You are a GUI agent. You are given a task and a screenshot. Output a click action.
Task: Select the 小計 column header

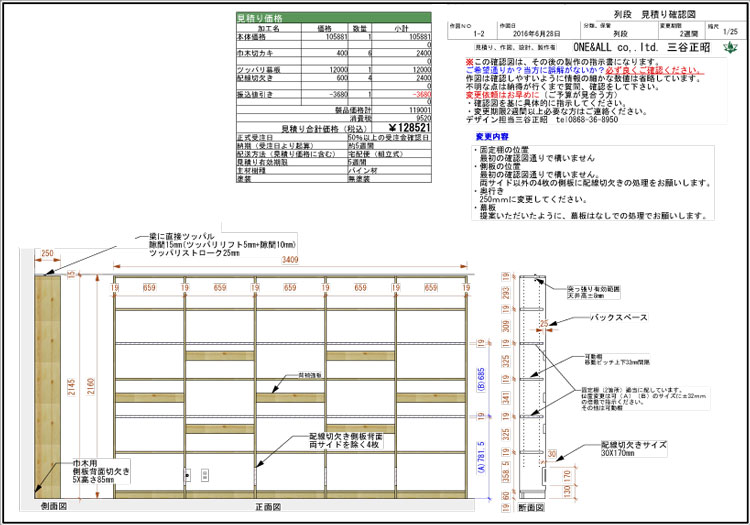click(x=401, y=29)
